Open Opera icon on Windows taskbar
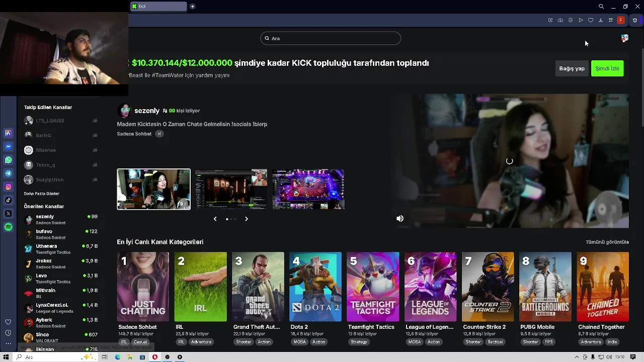644x362 pixels. [155, 357]
